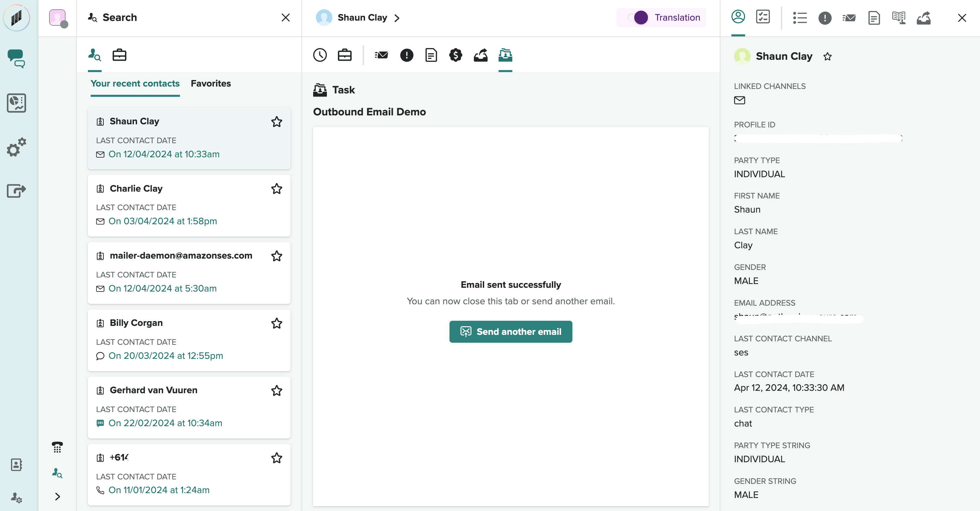Viewport: 980px width, 511px height.
Task: Open the last contact date link for Gerhard van Vuuren
Action: [165, 423]
